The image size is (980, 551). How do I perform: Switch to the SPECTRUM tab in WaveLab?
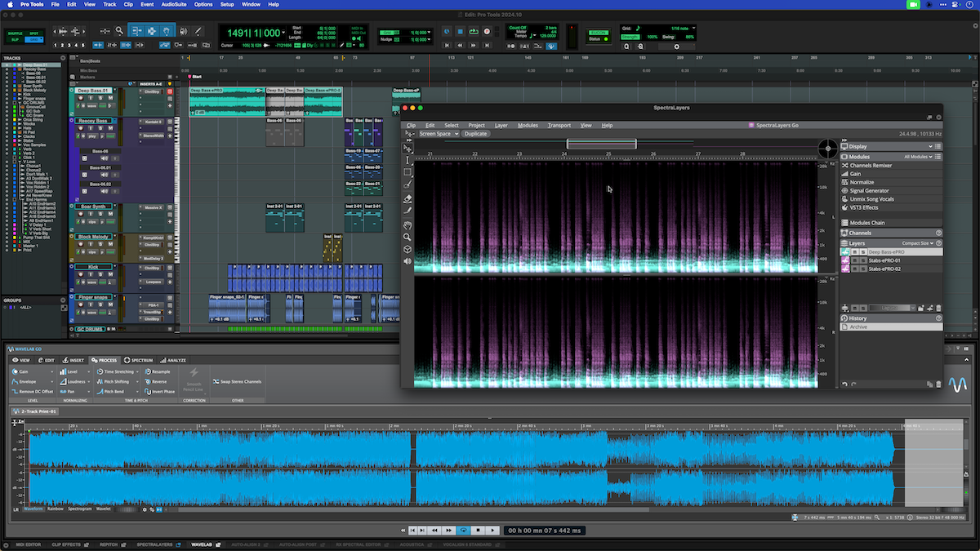click(x=140, y=360)
